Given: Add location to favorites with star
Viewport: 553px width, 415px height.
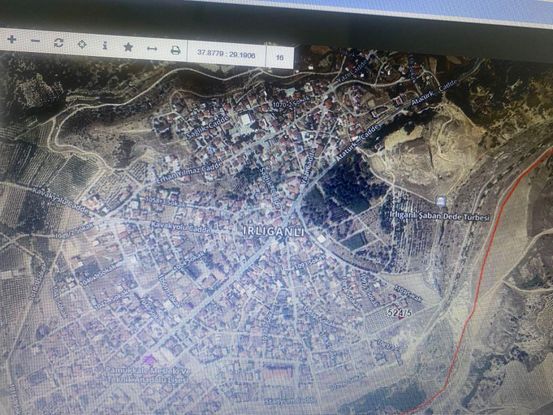Looking at the screenshot, I should (x=128, y=47).
